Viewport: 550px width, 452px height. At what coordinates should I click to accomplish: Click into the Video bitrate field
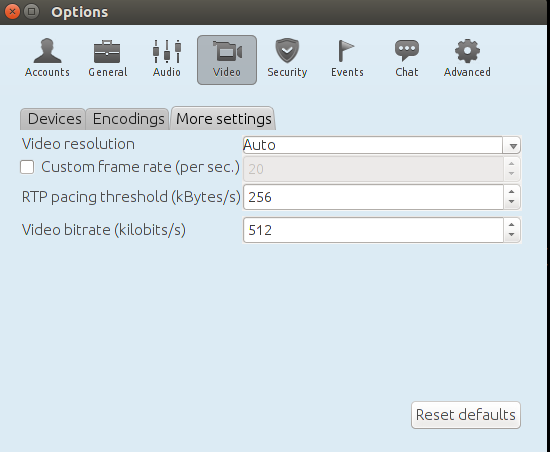click(374, 230)
